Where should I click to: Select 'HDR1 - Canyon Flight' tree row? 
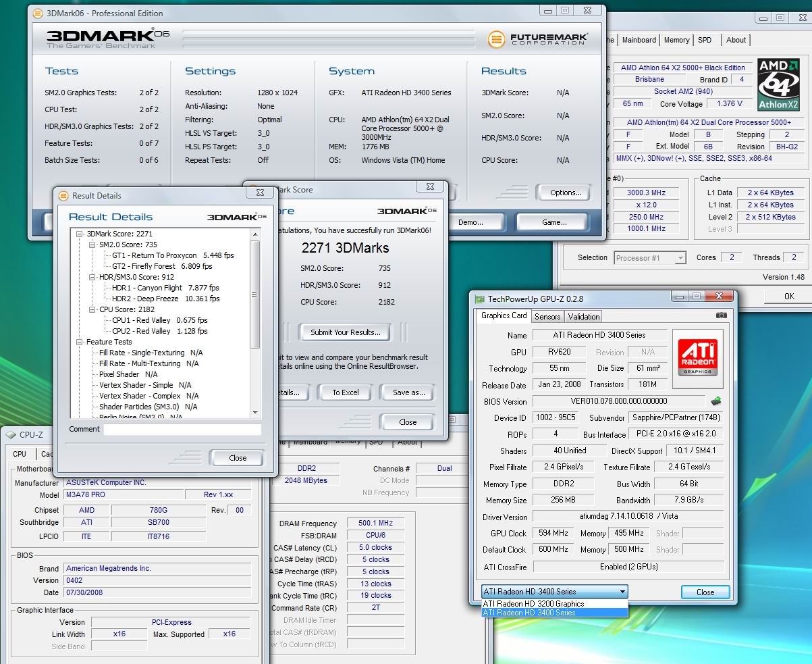pyautogui.click(x=165, y=288)
